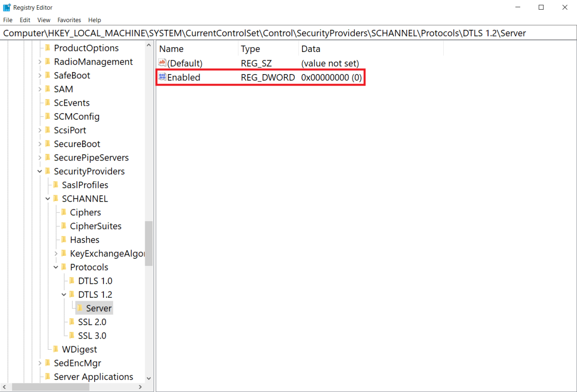Viewport: 577px width, 392px height.
Task: Expand the SecurePipeServers key
Action: 40,158
